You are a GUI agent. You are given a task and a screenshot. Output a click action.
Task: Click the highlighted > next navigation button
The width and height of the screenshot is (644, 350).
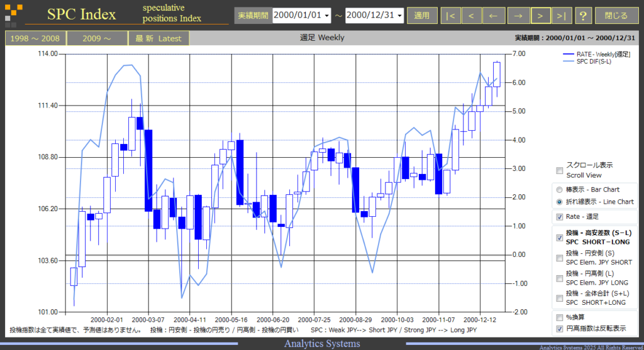(540, 16)
